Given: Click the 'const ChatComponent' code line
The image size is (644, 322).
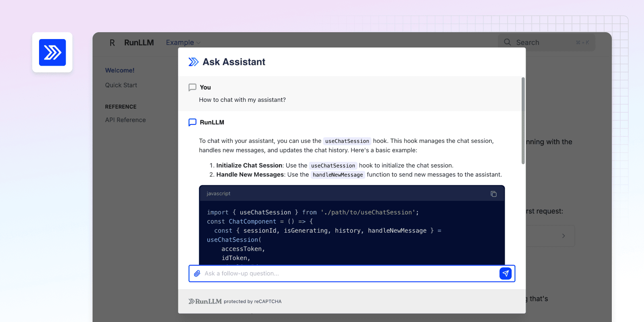Looking at the screenshot, I should [260, 222].
